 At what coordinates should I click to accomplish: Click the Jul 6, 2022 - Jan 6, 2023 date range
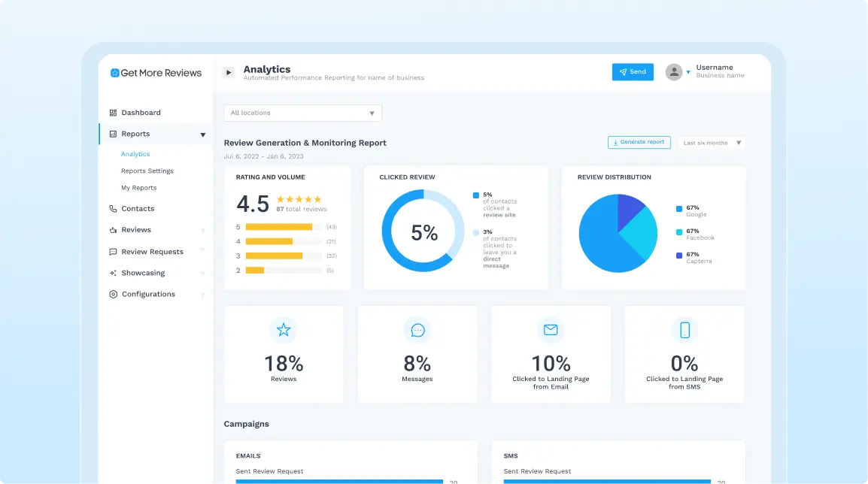click(x=263, y=156)
